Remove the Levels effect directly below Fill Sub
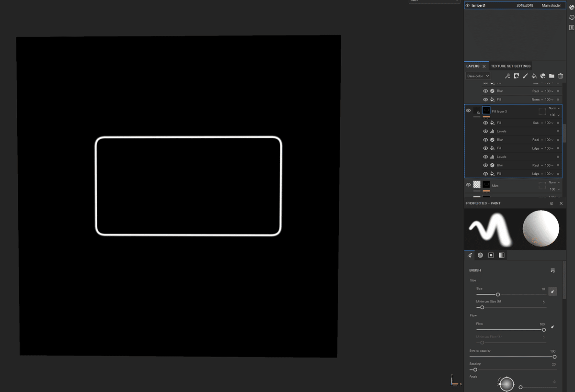575x392 pixels. pos(558,131)
